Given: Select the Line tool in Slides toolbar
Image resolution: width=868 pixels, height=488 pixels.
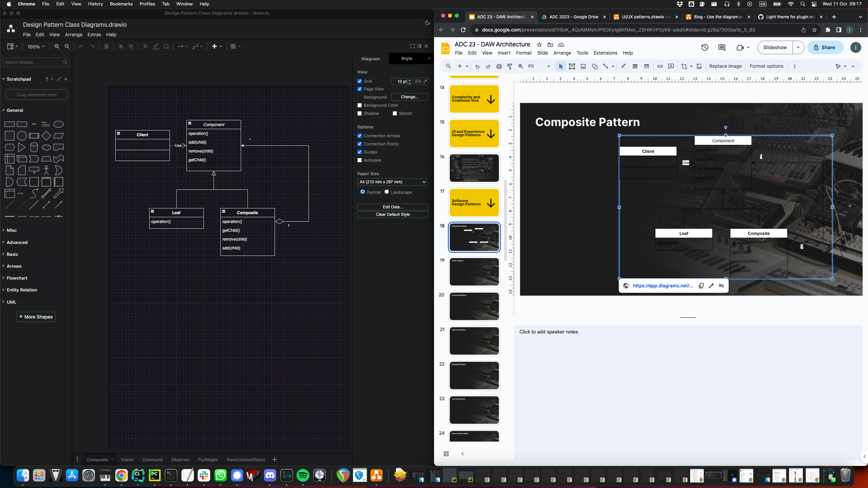Looking at the screenshot, I should [x=606, y=66].
